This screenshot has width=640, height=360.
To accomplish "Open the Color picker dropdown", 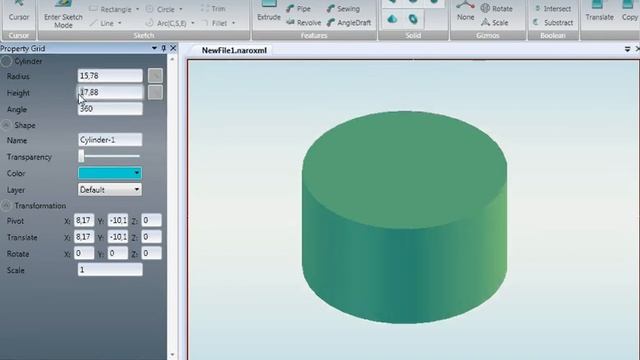I will click(136, 173).
